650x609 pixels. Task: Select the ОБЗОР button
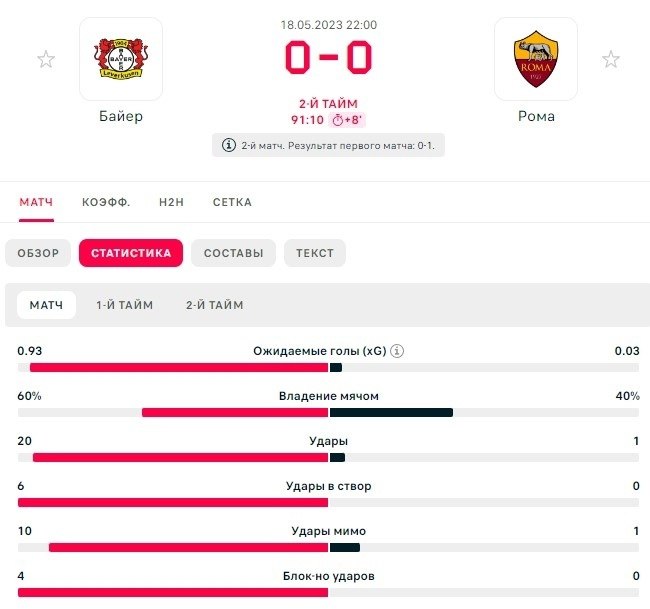[x=38, y=253]
